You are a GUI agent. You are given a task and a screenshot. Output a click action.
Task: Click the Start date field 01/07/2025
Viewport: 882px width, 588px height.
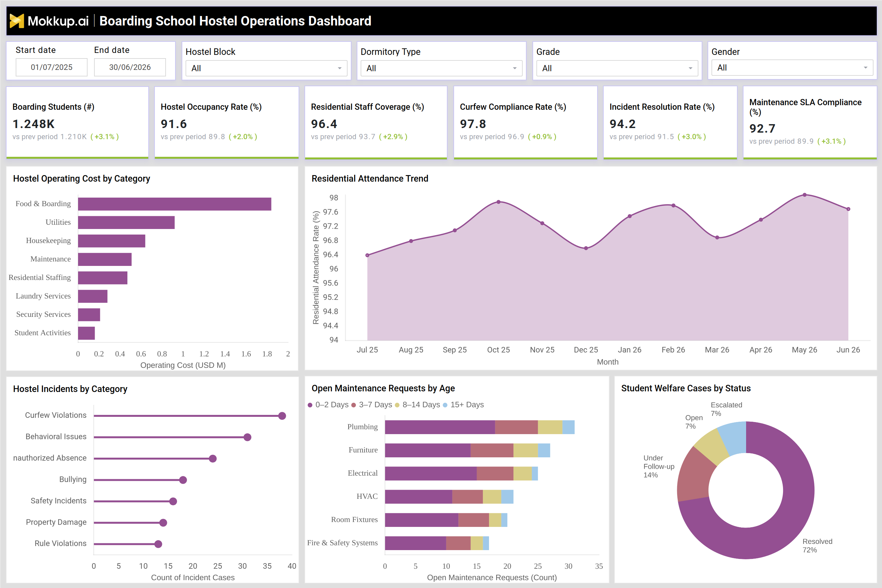tap(52, 67)
